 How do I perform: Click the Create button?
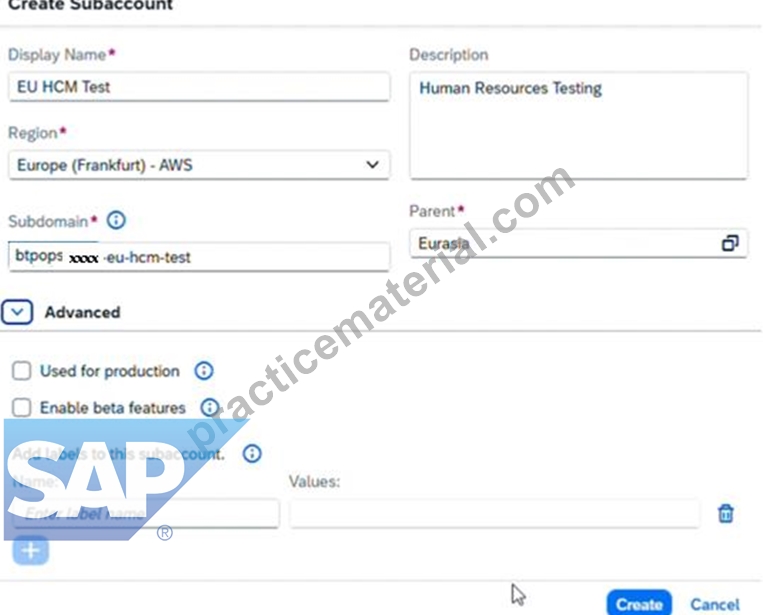pyautogui.click(x=639, y=603)
